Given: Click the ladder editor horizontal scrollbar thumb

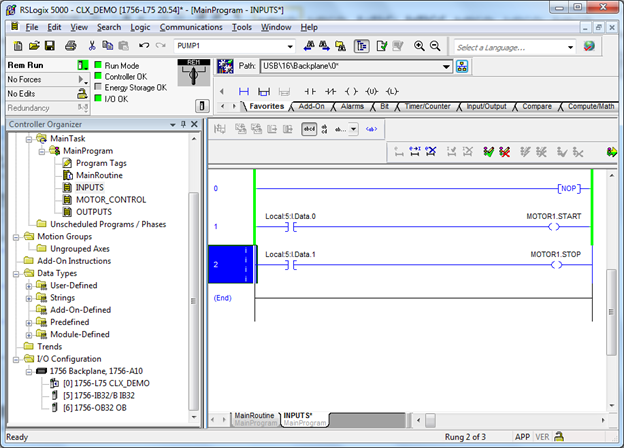Looking at the screenshot, I should point(430,420).
